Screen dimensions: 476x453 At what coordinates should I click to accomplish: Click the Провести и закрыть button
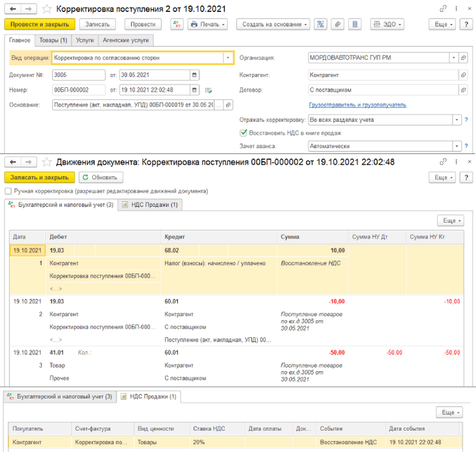tap(39, 24)
